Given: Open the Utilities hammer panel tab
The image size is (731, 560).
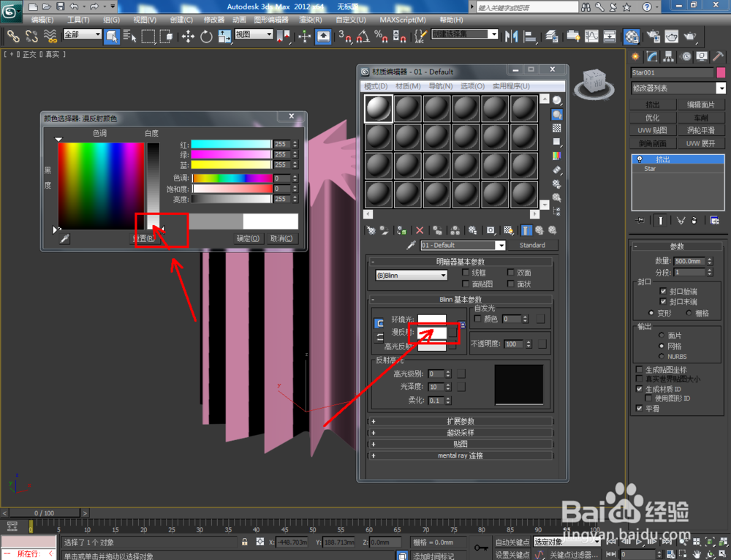Looking at the screenshot, I should 718,57.
